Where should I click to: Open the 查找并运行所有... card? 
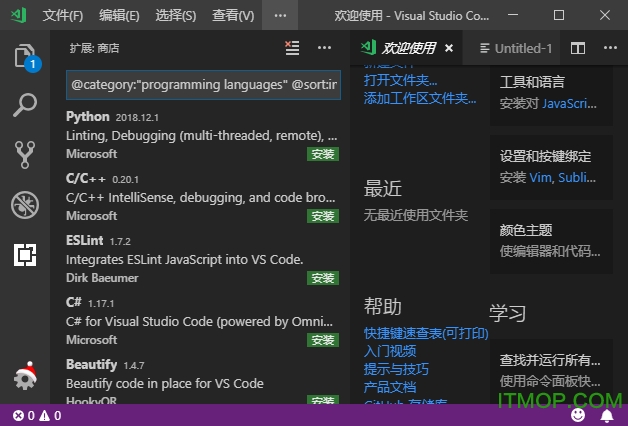tap(551, 371)
